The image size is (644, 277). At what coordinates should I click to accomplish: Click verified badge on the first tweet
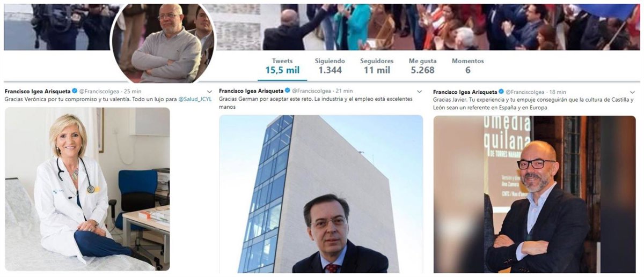tap(75, 92)
